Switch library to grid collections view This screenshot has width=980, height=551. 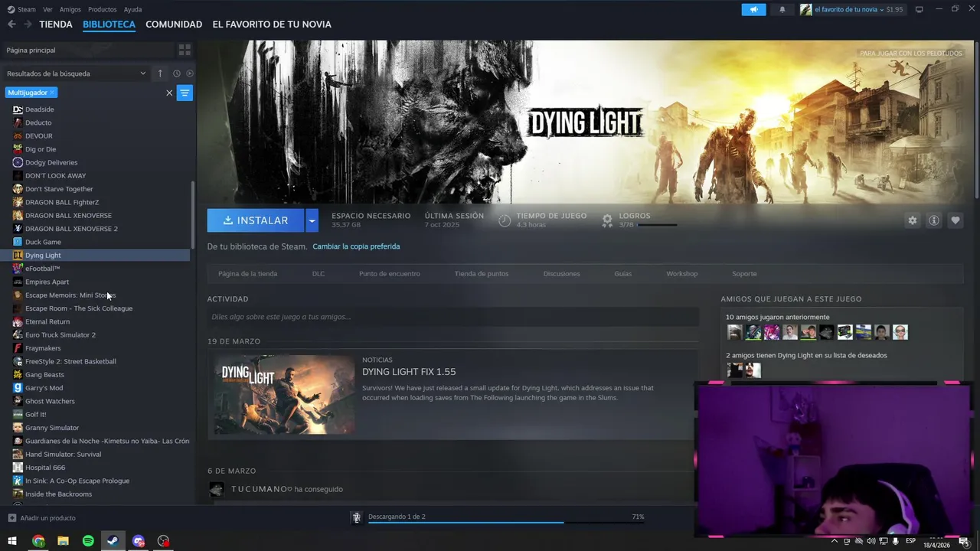pos(185,50)
